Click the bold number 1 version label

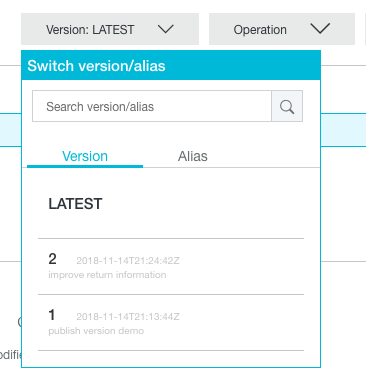click(x=52, y=315)
